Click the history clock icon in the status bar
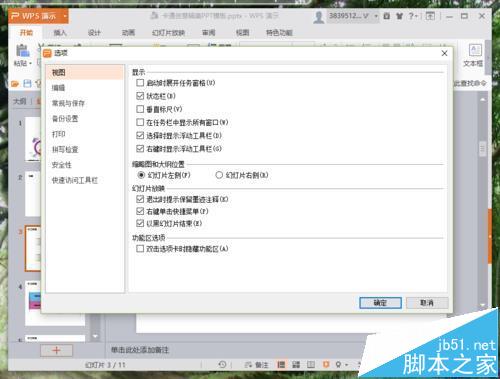The image size is (500, 379). (x=222, y=365)
